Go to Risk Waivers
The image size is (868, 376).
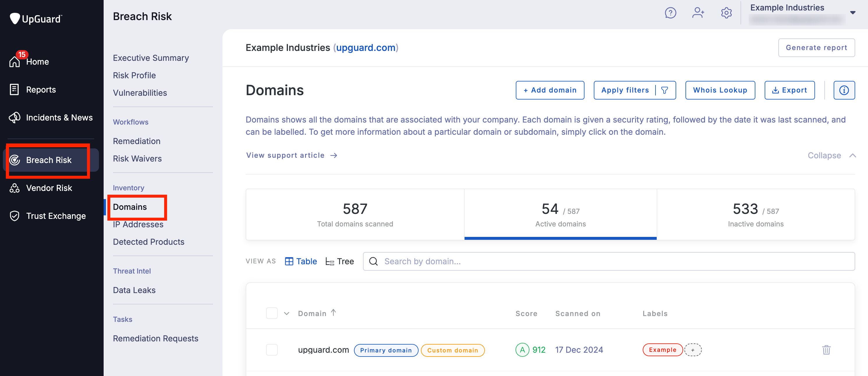pos(137,159)
